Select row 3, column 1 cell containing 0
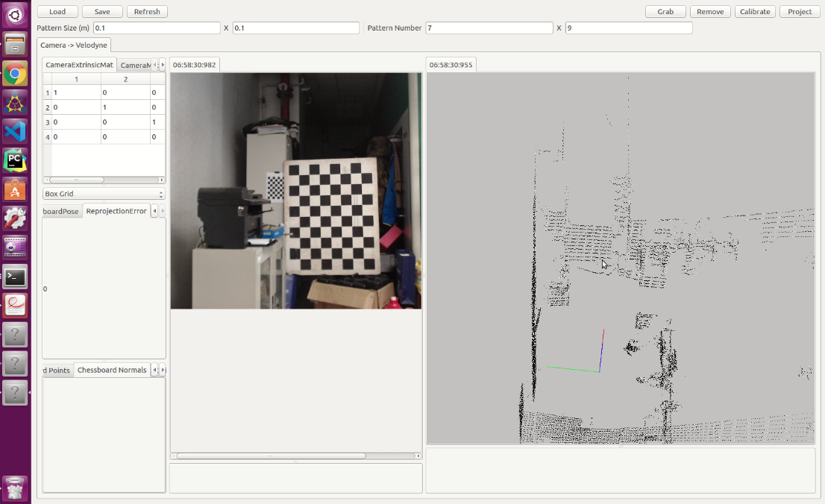Image resolution: width=825 pixels, height=504 pixels. click(x=76, y=122)
